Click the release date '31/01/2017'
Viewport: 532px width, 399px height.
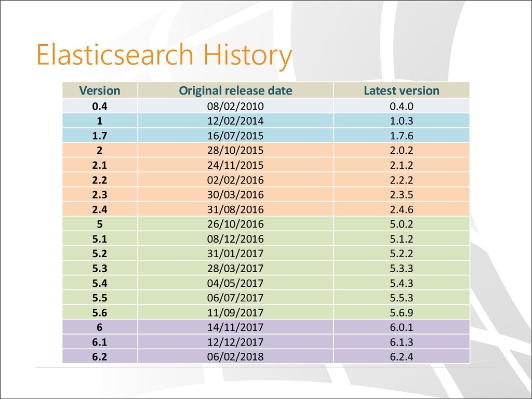coord(235,254)
